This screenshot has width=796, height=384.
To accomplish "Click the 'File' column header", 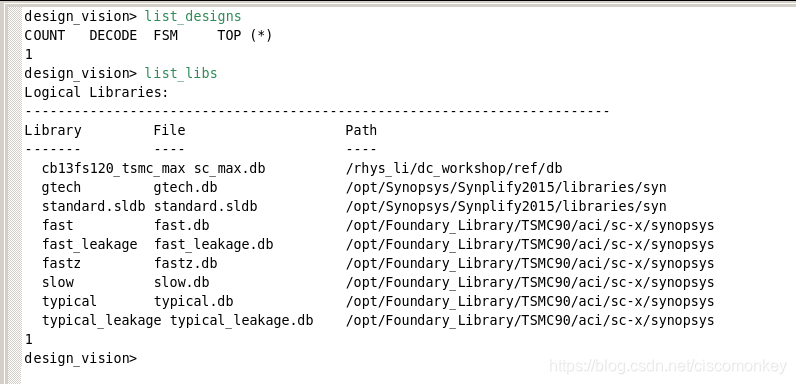I will [170, 131].
